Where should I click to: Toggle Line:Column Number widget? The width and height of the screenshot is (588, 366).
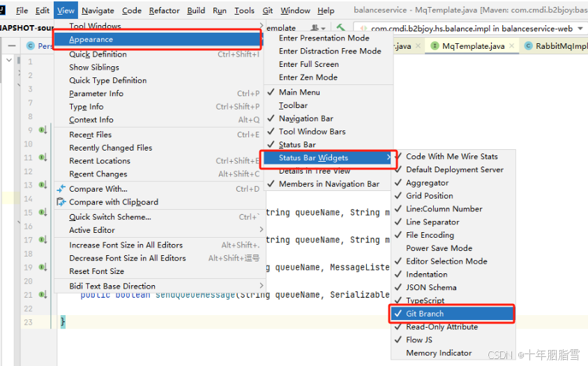[x=453, y=209]
